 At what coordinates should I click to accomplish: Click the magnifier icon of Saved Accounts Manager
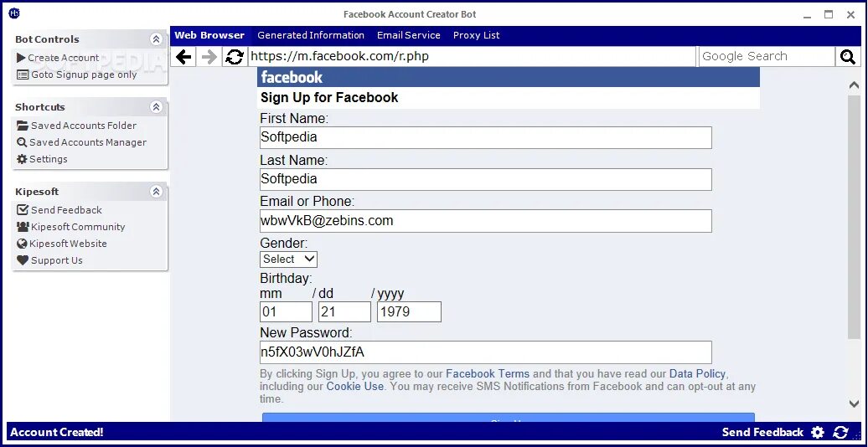[22, 142]
